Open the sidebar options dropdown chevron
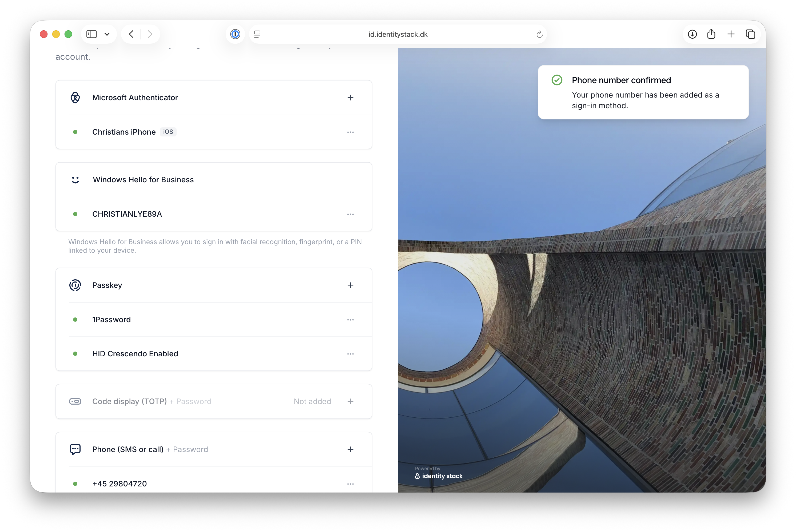Viewport: 796px width, 532px height. [107, 34]
